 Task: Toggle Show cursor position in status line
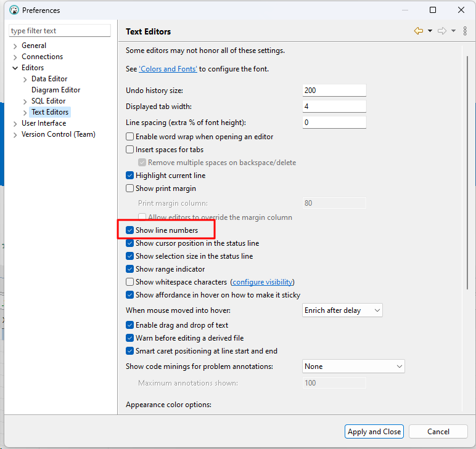pyautogui.click(x=129, y=243)
